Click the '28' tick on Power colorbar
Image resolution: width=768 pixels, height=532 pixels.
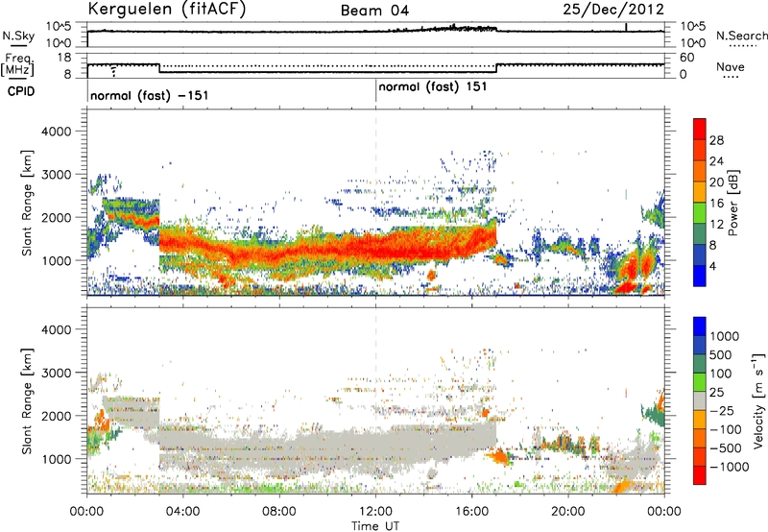(x=716, y=140)
